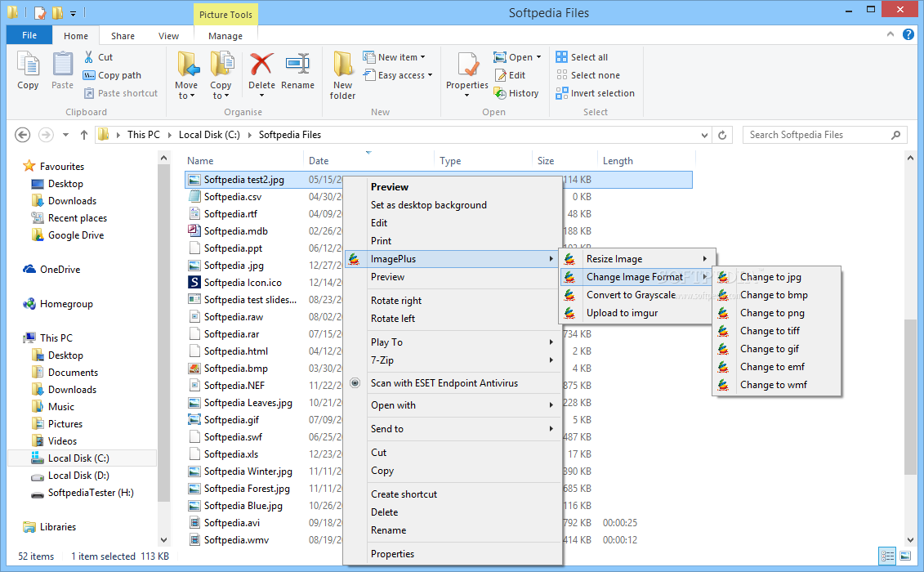The image size is (924, 572).
Task: Expand the Resize Image submenu
Action: point(637,259)
